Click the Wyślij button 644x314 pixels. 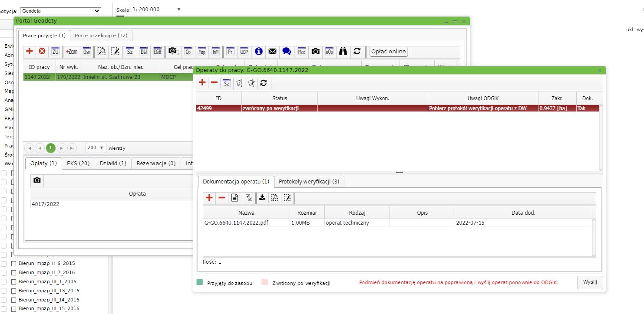click(590, 282)
